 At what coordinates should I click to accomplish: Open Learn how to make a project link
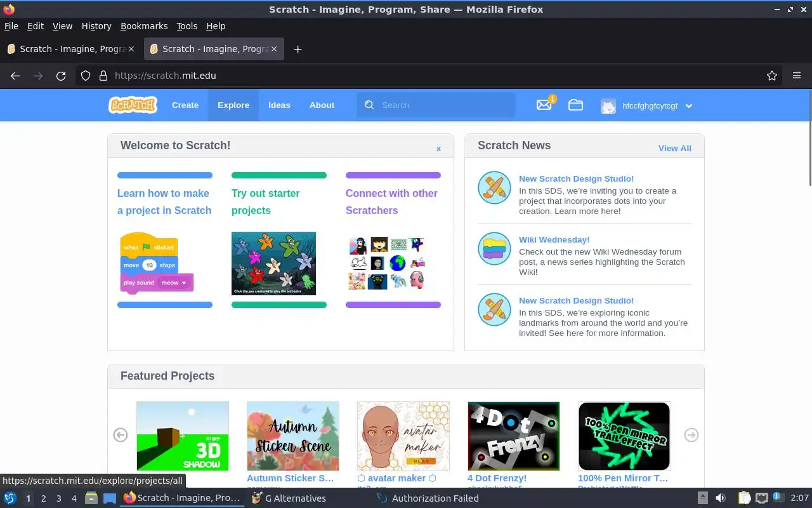click(x=164, y=202)
